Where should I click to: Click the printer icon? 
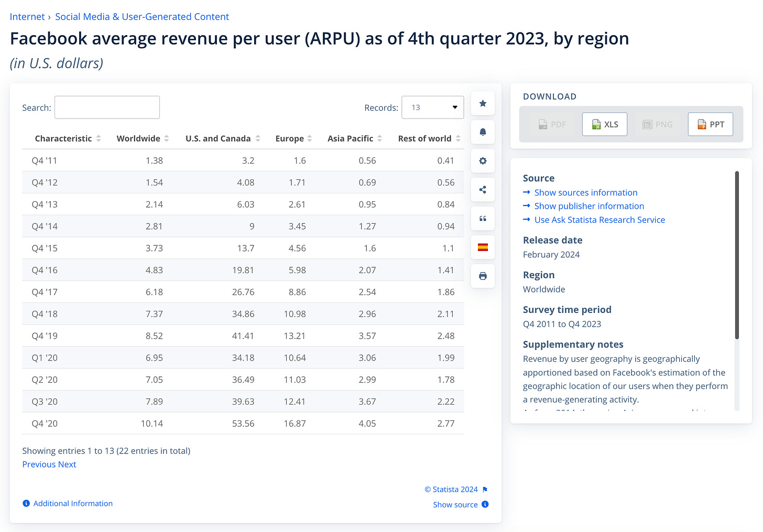click(483, 276)
